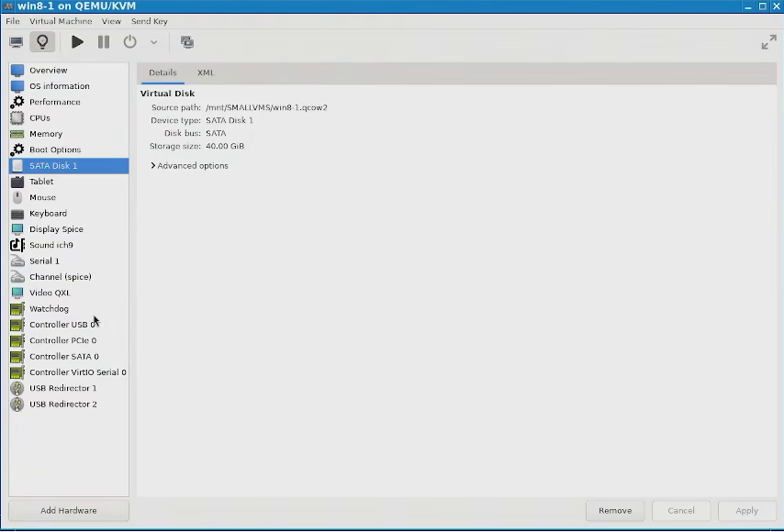Click the Overview icon in the hardware list
The height and width of the screenshot is (532, 784).
tap(17, 71)
